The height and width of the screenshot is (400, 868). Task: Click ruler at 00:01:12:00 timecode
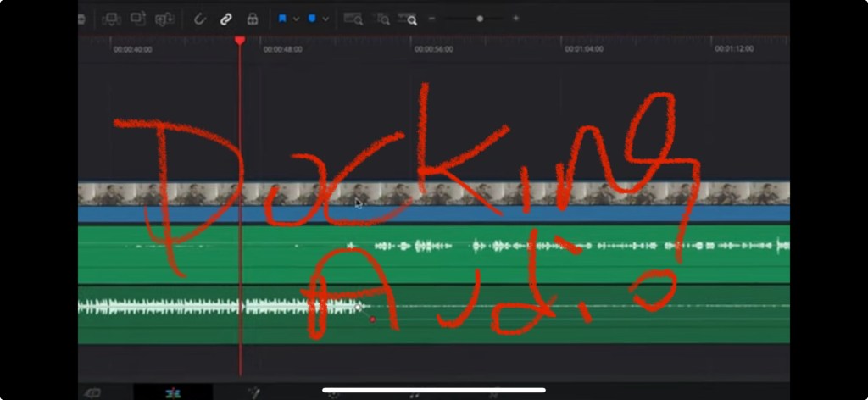click(x=734, y=49)
